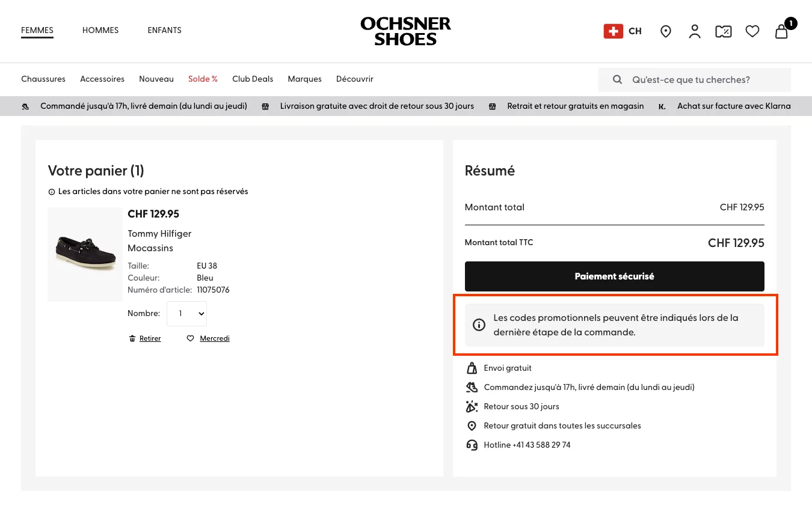Open the Chaussures menu
Screen dimensions: 812x512
tap(43, 79)
